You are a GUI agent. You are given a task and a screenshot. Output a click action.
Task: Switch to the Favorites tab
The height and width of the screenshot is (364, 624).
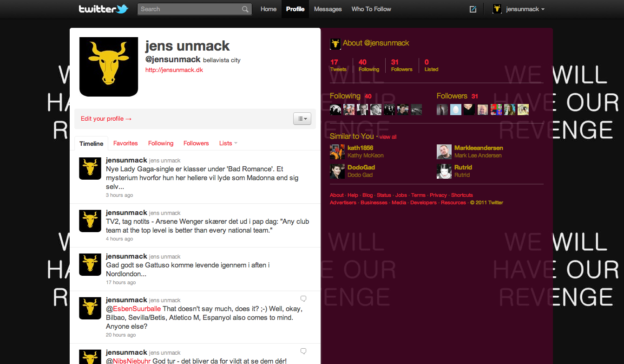tap(125, 143)
